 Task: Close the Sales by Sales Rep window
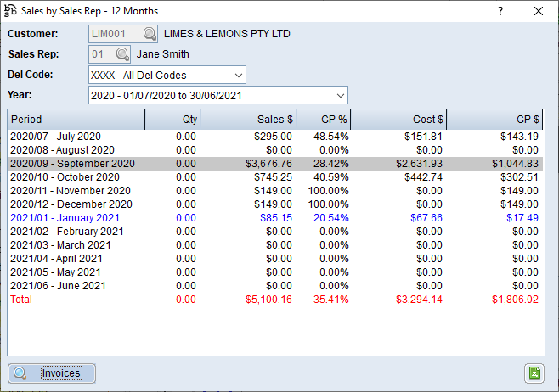[x=538, y=11]
